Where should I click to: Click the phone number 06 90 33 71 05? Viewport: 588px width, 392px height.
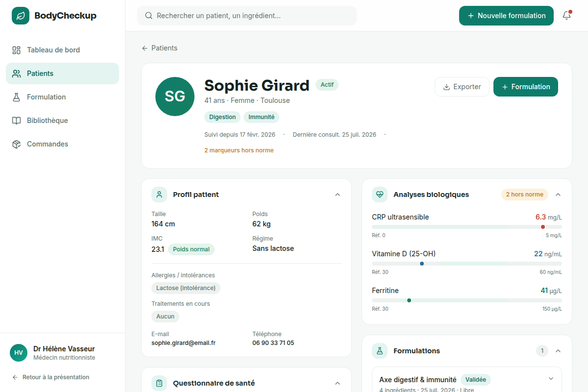[x=273, y=343]
